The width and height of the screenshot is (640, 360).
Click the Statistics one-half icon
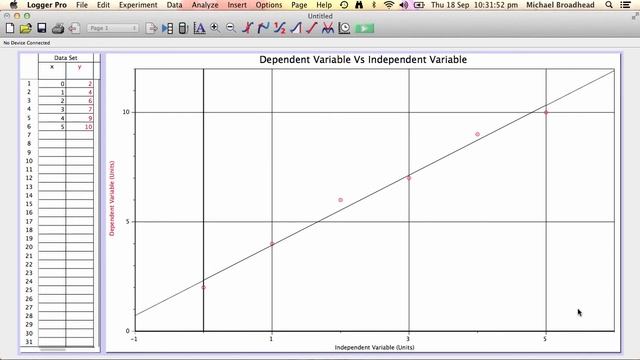click(280, 28)
